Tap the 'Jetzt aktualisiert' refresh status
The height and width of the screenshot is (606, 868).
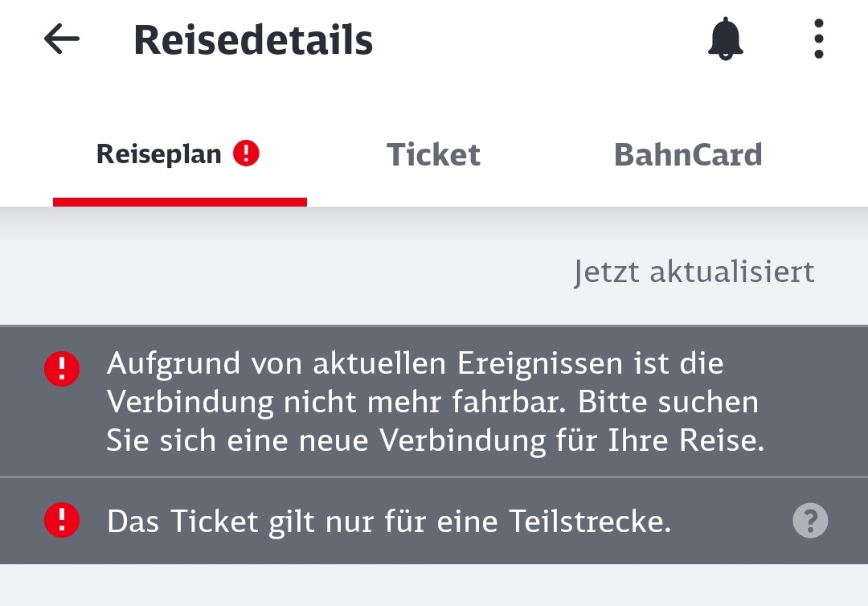[x=694, y=272]
